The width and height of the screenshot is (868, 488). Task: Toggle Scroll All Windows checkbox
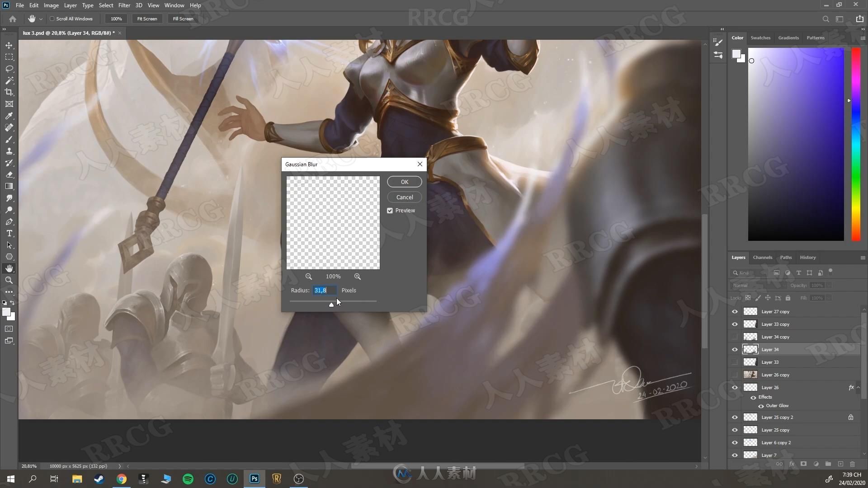click(52, 19)
